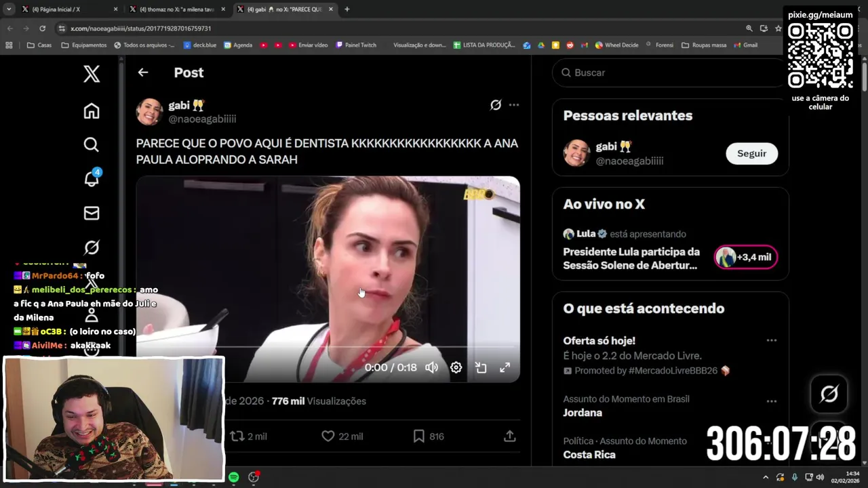
Task: Share the post via upload icon
Action: click(510, 436)
